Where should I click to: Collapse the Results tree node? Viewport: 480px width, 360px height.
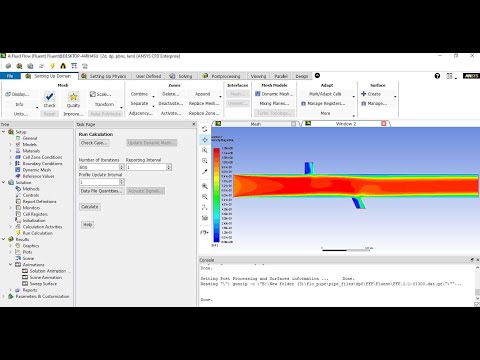4,240
